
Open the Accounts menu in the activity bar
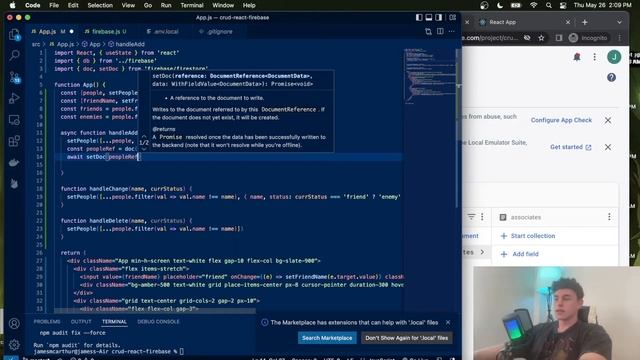point(14,324)
